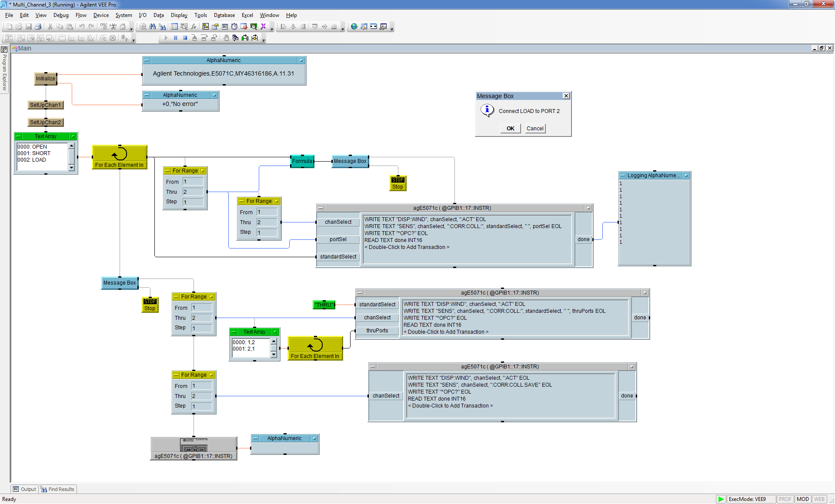835x504 pixels.
Task: Click the stopwatch profiler toolbar icon
Action: (x=234, y=27)
